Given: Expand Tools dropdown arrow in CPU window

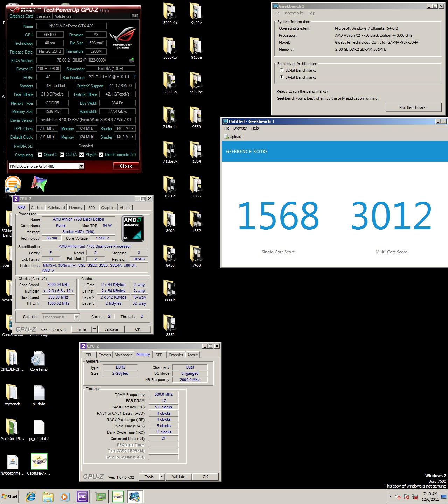Looking at the screenshot, I should coord(94,329).
